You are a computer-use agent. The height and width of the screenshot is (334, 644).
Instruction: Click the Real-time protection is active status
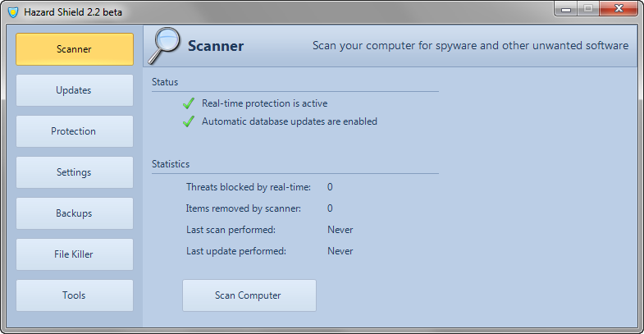click(264, 103)
